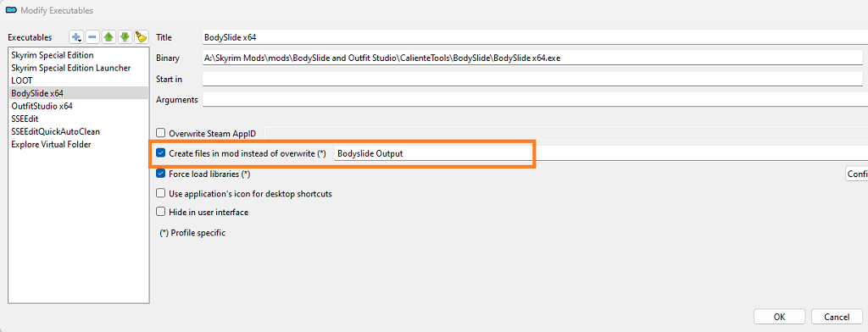The width and height of the screenshot is (868, 332).
Task: Move executable down with green arrow
Action: pos(125,37)
